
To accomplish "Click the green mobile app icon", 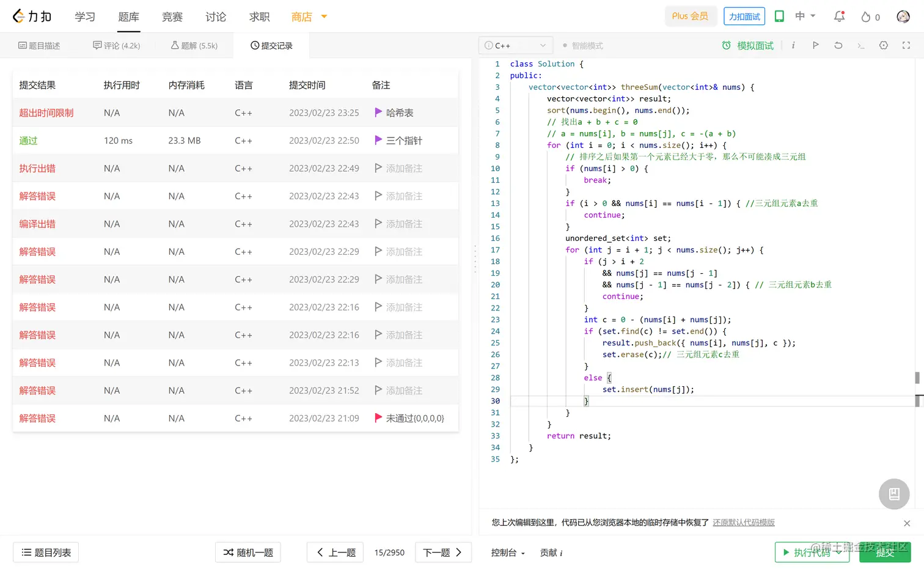I will (779, 17).
